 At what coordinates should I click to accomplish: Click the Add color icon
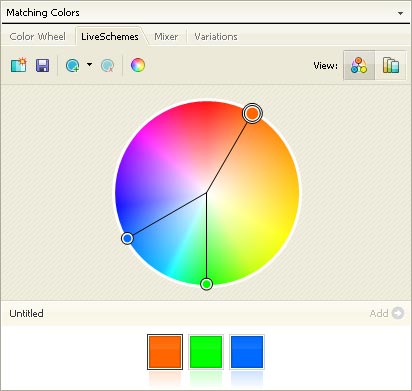(x=73, y=65)
